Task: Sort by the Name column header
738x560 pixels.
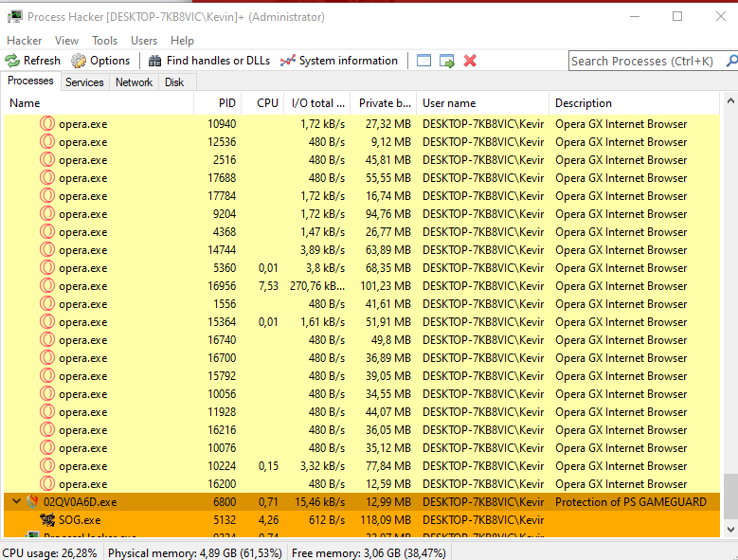Action: click(99, 103)
